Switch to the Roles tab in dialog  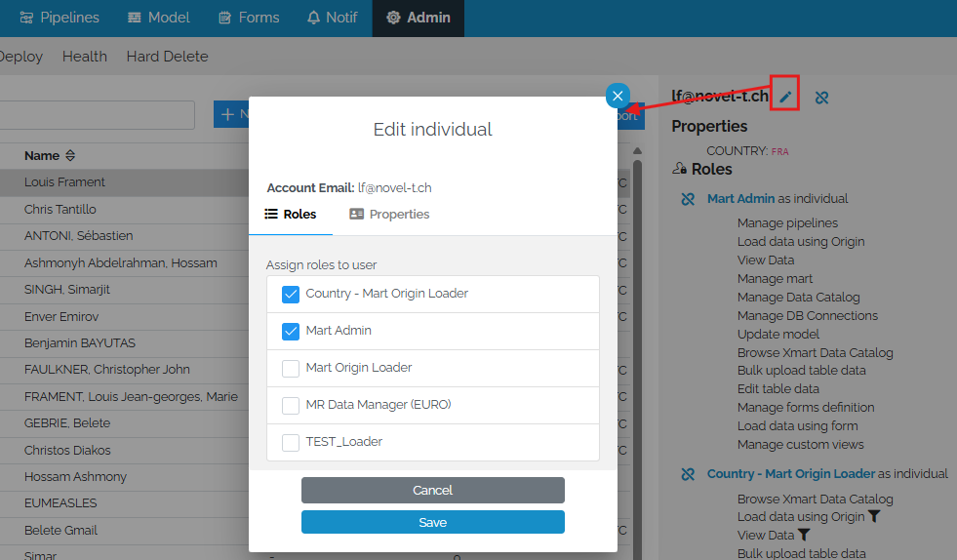[x=291, y=215]
